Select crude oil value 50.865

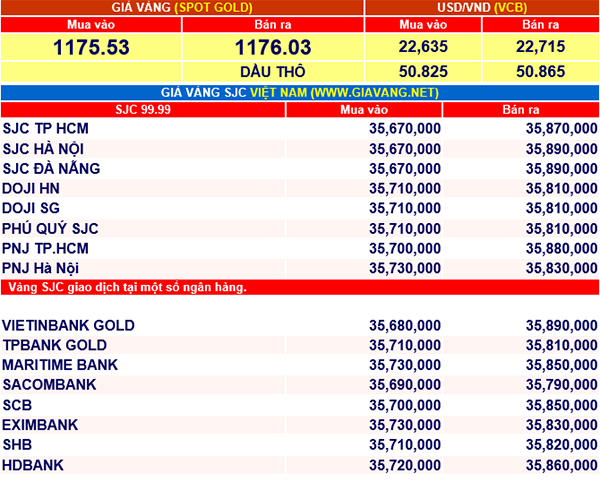pos(540,72)
